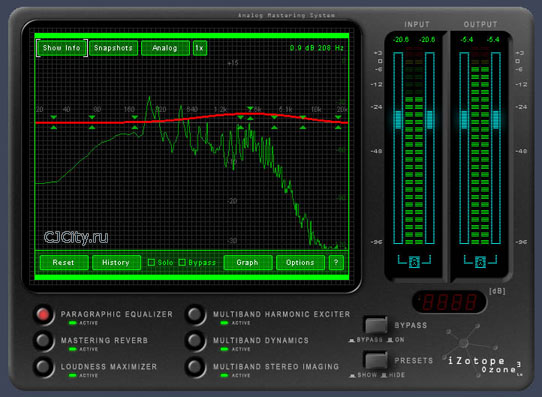Open help with the question mark button
This screenshot has width=542, height=397.
tap(336, 263)
